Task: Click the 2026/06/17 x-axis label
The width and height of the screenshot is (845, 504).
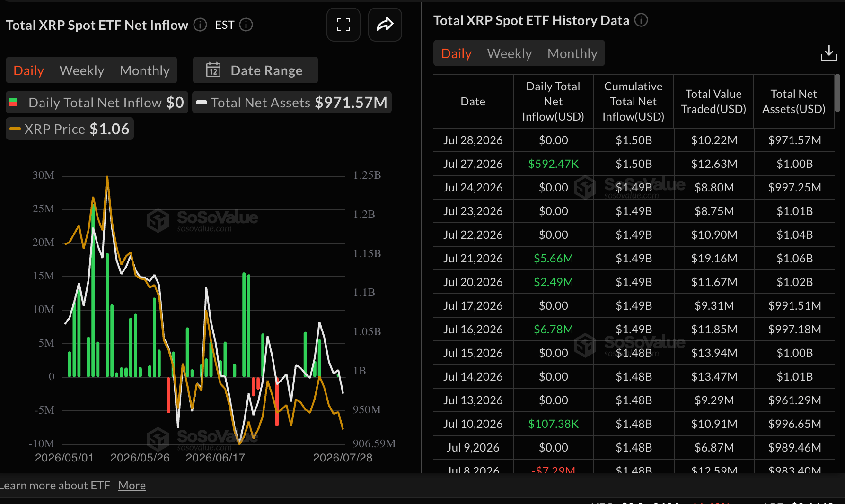Action: [x=215, y=458]
